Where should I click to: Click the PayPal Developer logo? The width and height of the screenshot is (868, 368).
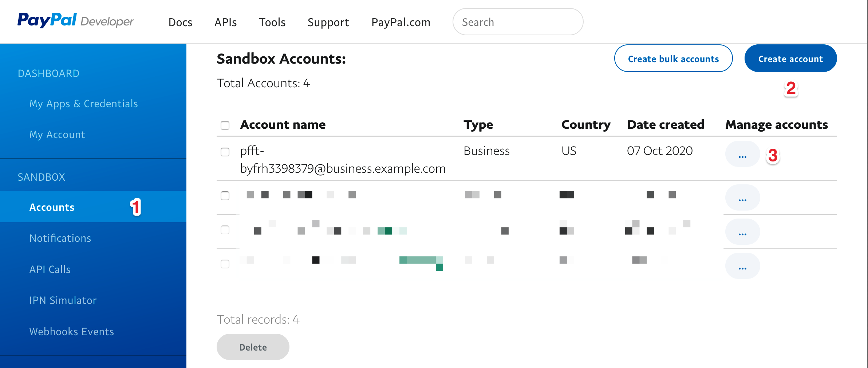75,21
